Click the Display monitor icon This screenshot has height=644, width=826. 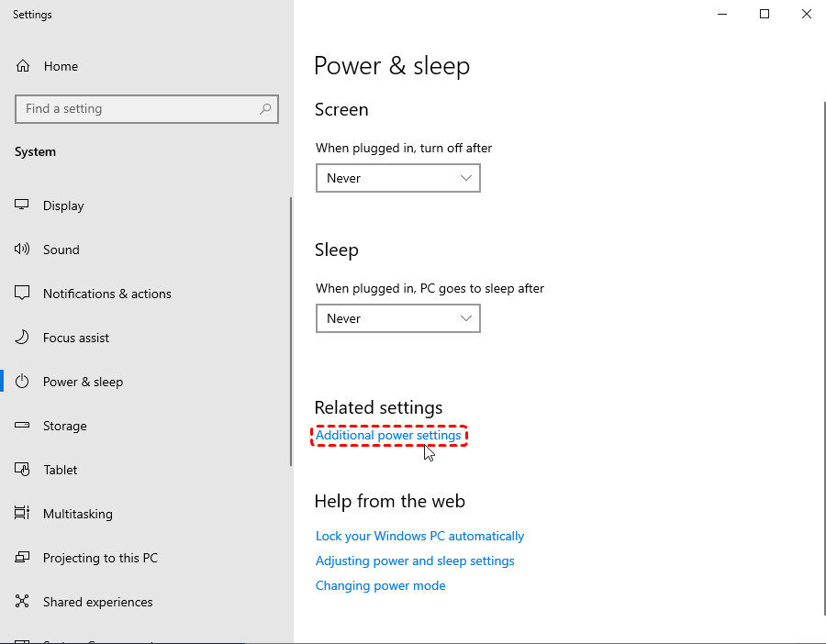point(22,205)
